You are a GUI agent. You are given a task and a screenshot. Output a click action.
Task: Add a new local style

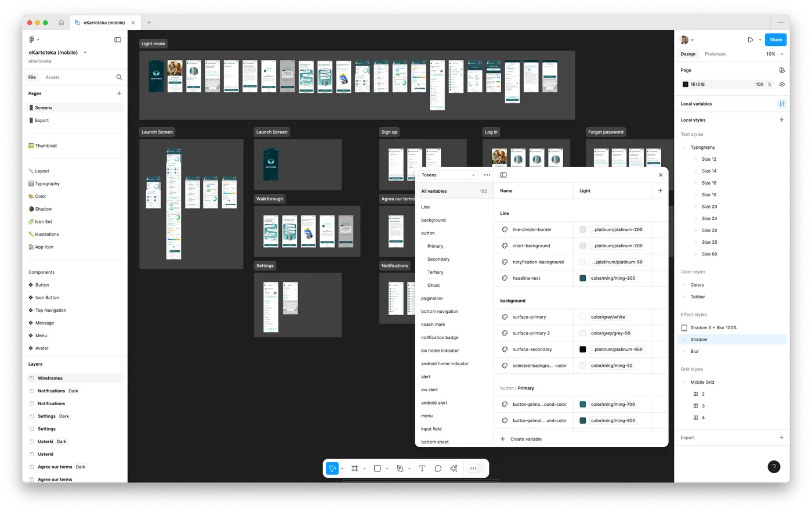pos(782,120)
